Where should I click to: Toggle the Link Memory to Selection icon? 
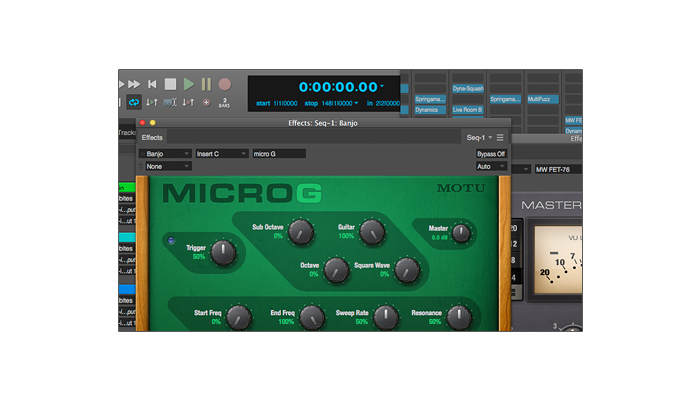click(x=170, y=103)
